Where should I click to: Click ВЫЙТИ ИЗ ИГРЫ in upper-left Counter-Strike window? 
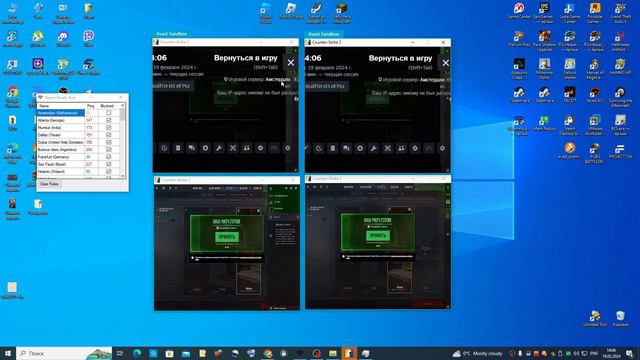(x=173, y=86)
